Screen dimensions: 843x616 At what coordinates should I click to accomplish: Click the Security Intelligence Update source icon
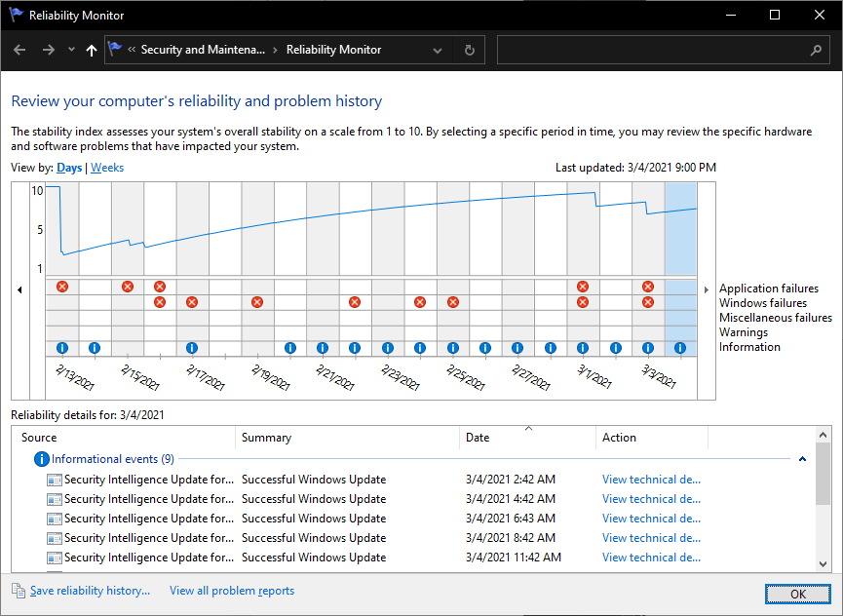[54, 479]
